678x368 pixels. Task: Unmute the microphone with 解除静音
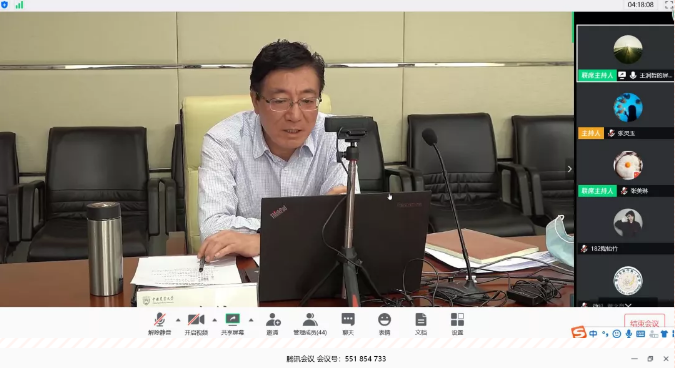pyautogui.click(x=160, y=324)
